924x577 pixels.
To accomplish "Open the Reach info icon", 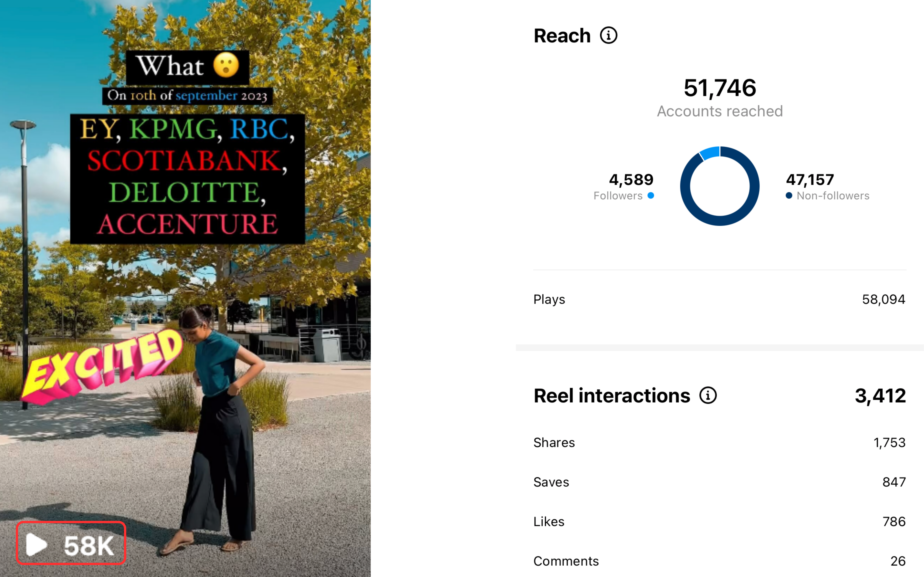I will (608, 35).
